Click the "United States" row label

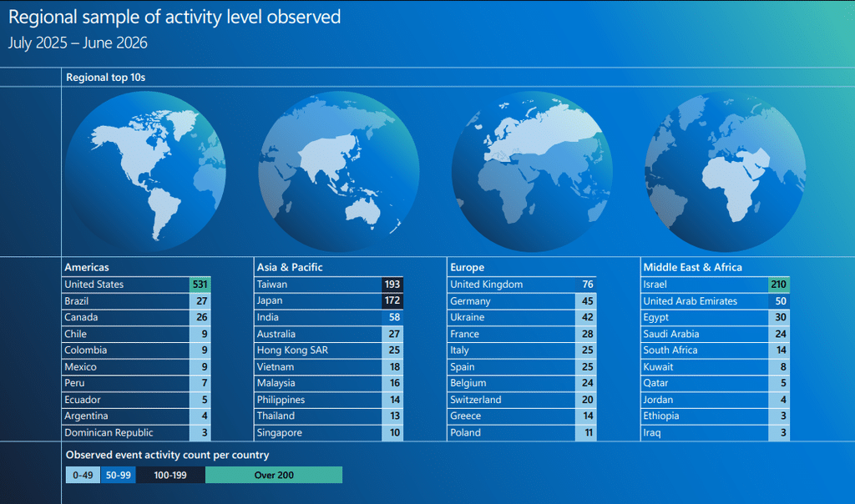pyautogui.click(x=94, y=285)
